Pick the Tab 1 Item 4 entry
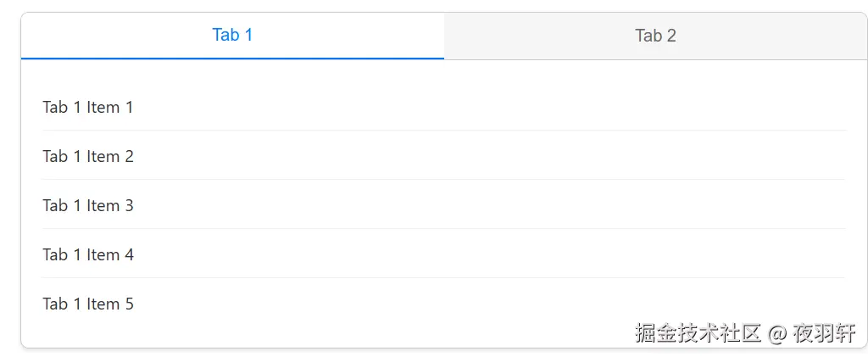 tap(88, 255)
